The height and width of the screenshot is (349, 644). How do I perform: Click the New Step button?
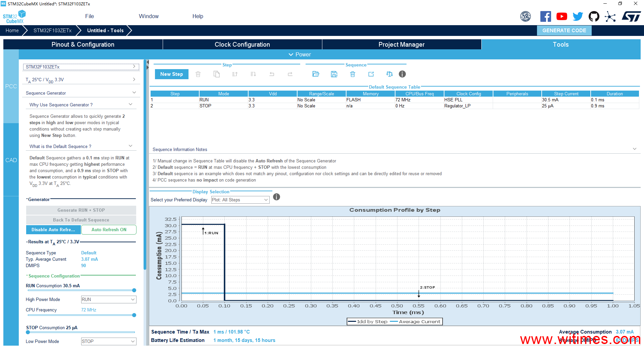pos(172,74)
